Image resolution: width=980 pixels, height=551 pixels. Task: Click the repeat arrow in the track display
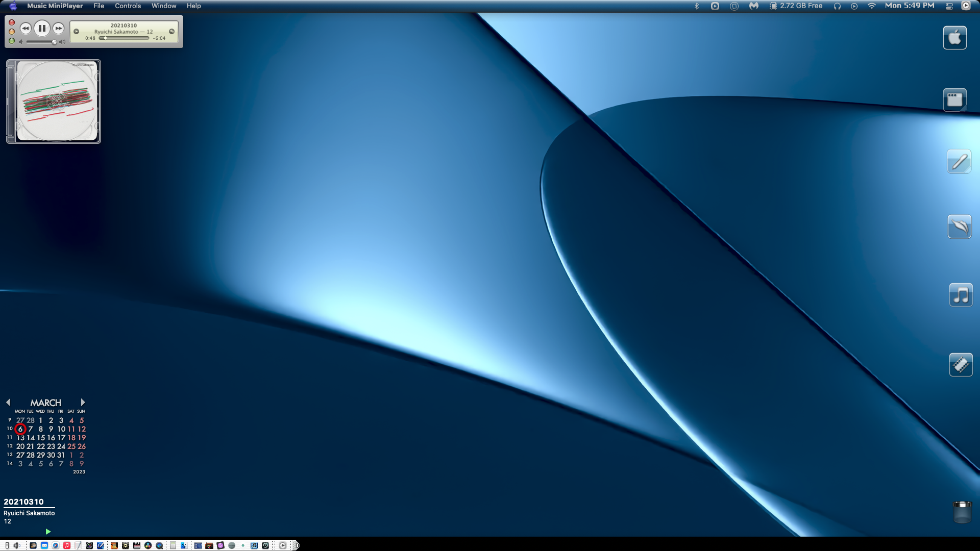pyautogui.click(x=172, y=32)
